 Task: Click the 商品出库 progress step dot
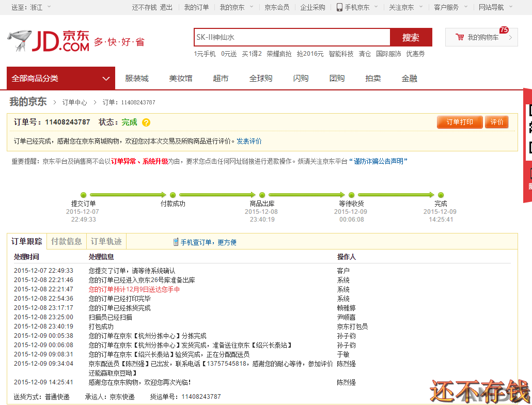coord(262,195)
